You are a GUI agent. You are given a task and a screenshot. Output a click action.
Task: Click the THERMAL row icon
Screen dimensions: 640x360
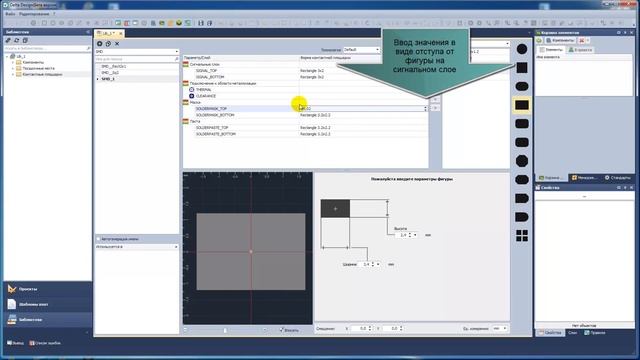[x=191, y=89]
